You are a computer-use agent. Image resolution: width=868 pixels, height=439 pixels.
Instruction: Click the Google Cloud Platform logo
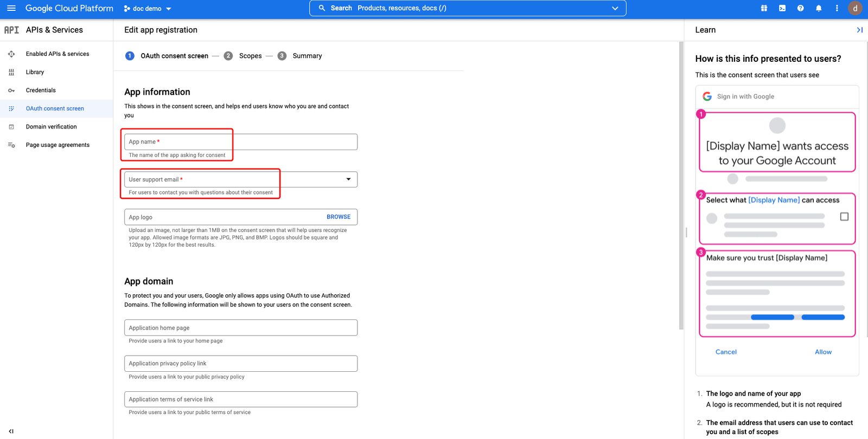click(x=69, y=8)
